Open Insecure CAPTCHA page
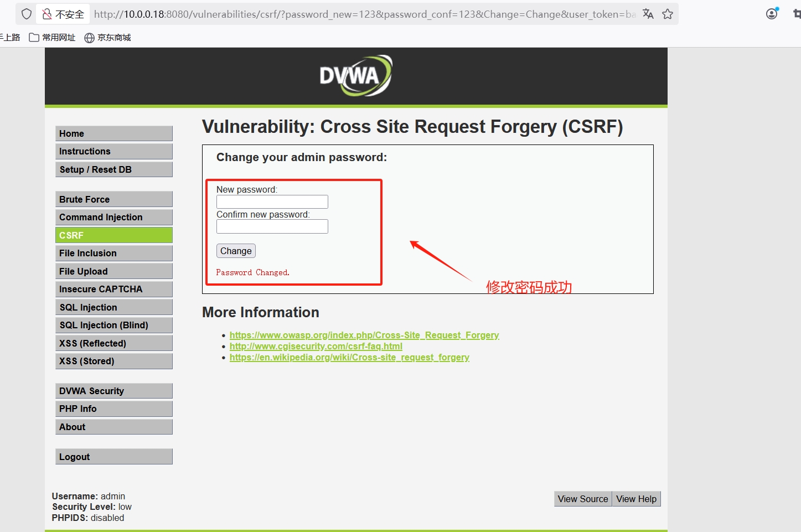801x532 pixels. pos(114,289)
